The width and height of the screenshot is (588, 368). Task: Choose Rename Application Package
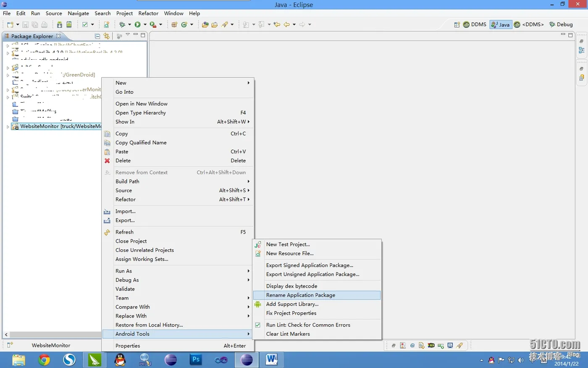[317, 295]
